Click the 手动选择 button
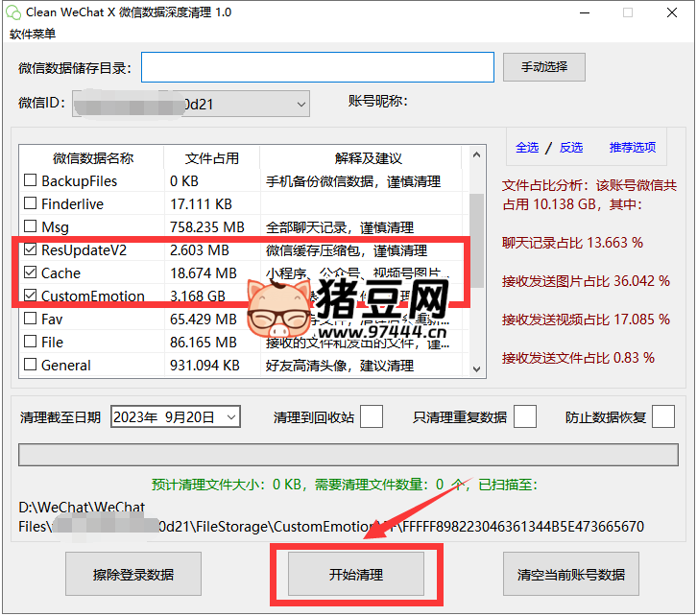The width and height of the screenshot is (697, 616). [x=543, y=67]
